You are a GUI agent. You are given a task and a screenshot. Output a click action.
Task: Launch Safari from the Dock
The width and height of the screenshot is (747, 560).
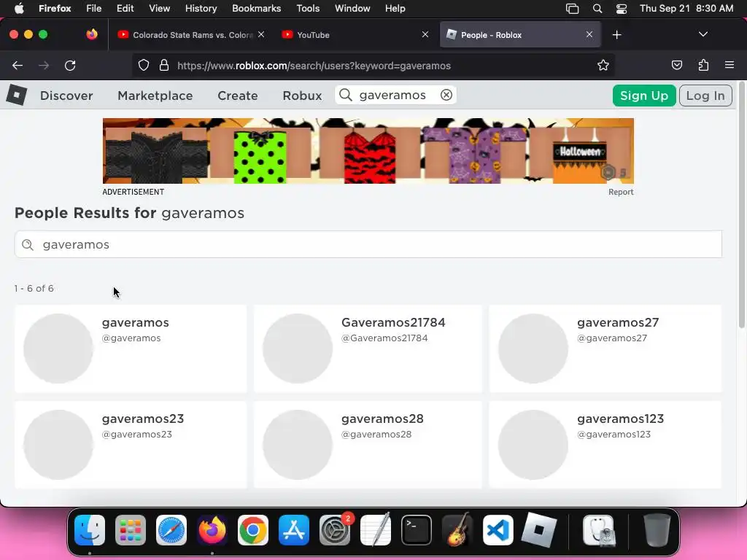pos(171,530)
